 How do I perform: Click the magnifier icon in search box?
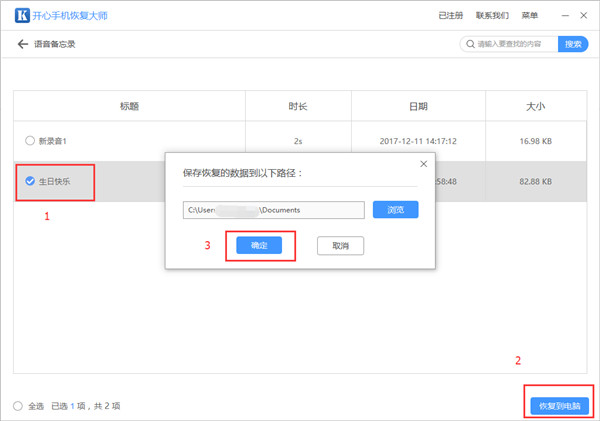click(469, 44)
